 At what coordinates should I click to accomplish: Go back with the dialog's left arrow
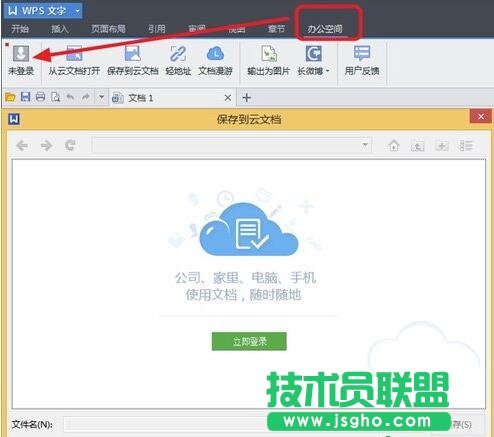point(22,145)
